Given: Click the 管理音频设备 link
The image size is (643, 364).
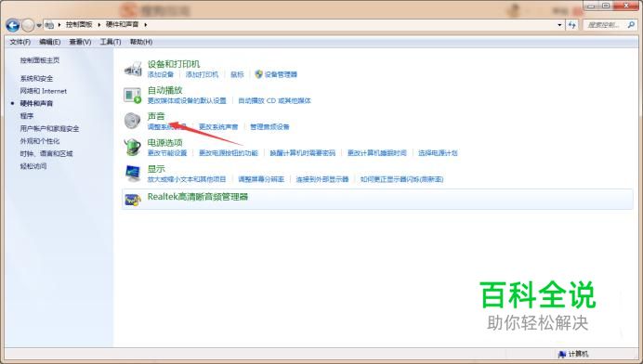Looking at the screenshot, I should point(269,127).
